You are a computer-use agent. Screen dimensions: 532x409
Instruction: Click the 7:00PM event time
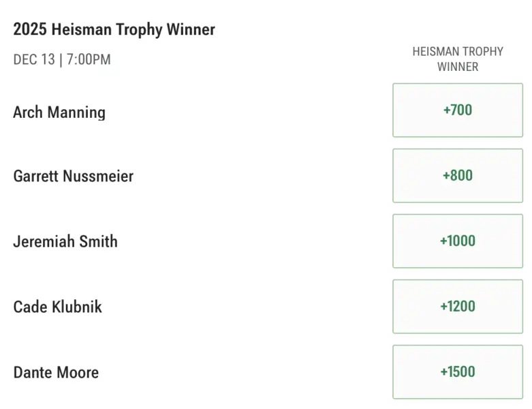(89, 59)
